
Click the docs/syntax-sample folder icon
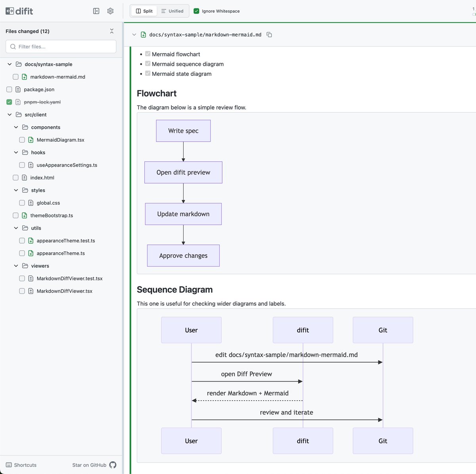coord(19,64)
